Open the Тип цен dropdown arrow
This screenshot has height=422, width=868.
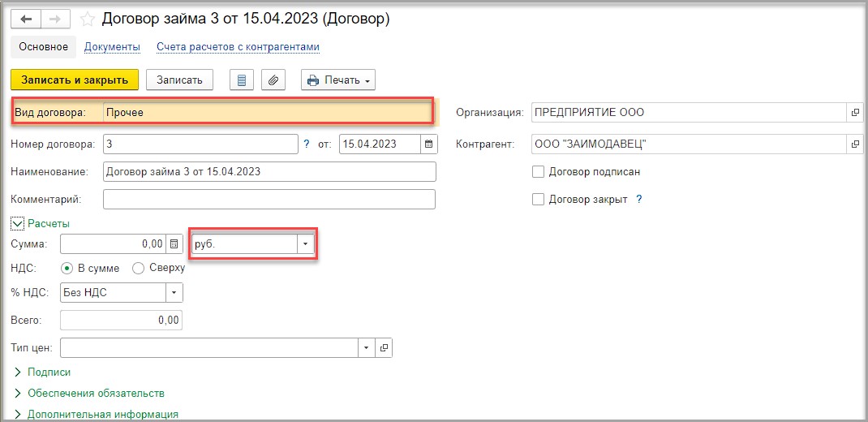(367, 348)
